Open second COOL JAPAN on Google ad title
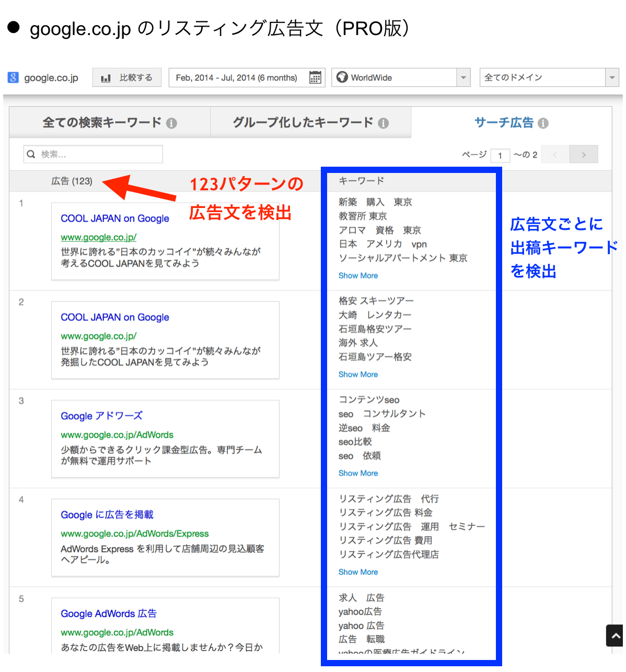Screen dimensions: 626x672 [x=115, y=317]
